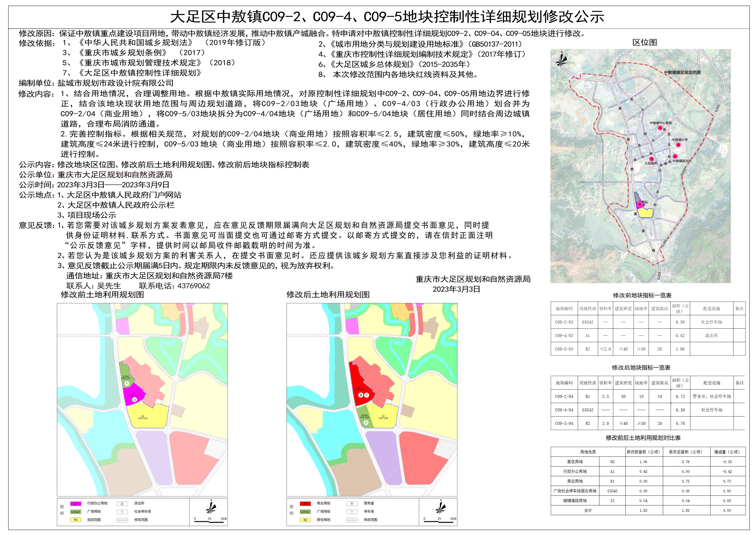The height and width of the screenshot is (535, 756).
Task: Click the C09-4/03 cell in 修改前 table
Action: click(564, 336)
